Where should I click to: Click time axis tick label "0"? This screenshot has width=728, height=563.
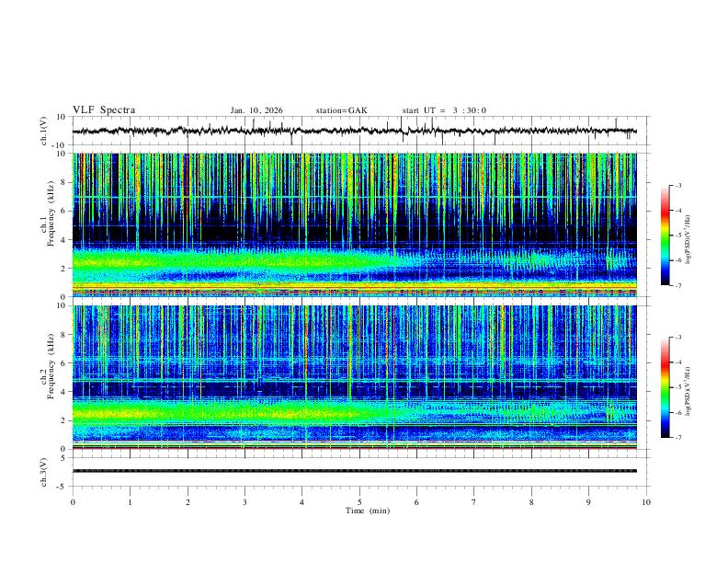[x=73, y=502]
